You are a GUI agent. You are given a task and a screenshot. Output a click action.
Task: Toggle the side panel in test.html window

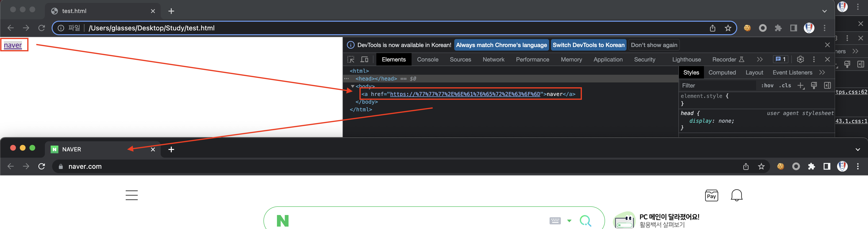coord(793,28)
